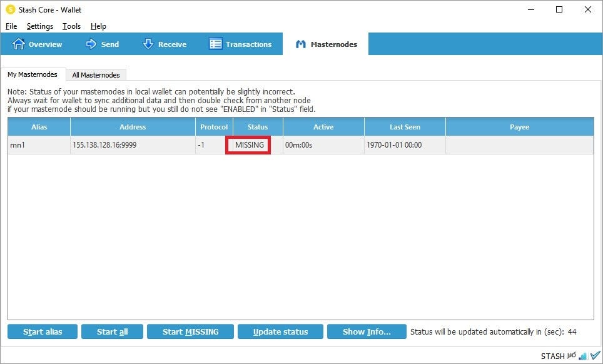Click the Stash Core coin icon in title bar

11,9
